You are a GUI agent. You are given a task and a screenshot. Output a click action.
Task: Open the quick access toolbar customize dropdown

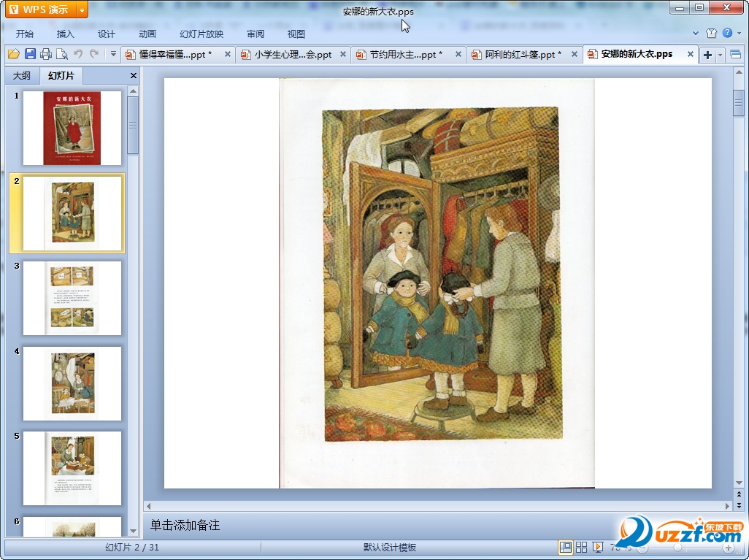[113, 54]
